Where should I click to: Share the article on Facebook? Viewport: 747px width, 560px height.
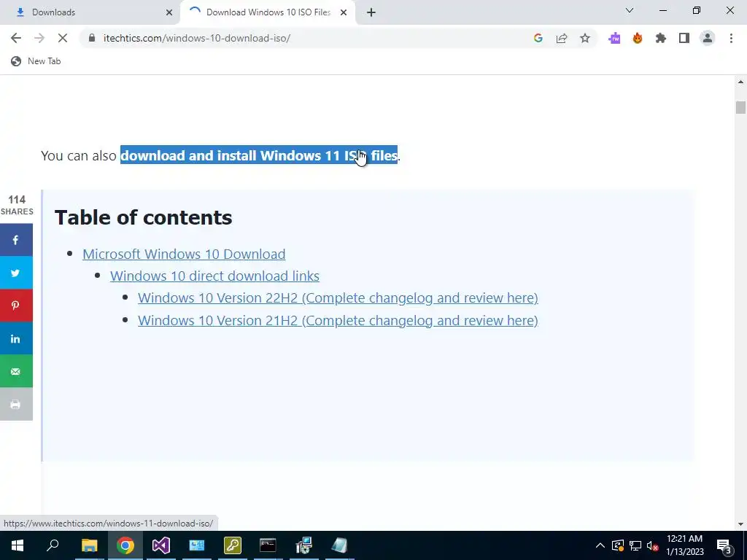point(16,240)
